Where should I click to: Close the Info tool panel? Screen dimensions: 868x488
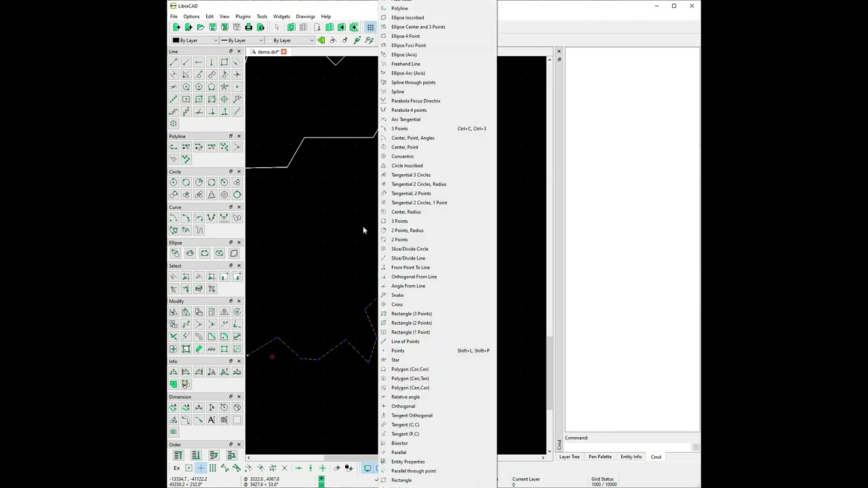tap(239, 361)
